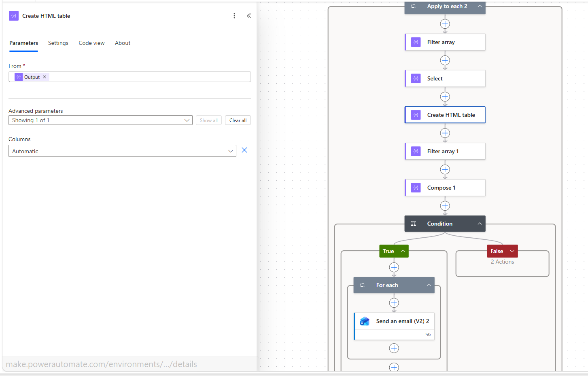The height and width of the screenshot is (376, 588).
Task: Click the make.powerautomate.com URL status text
Action: (x=101, y=364)
